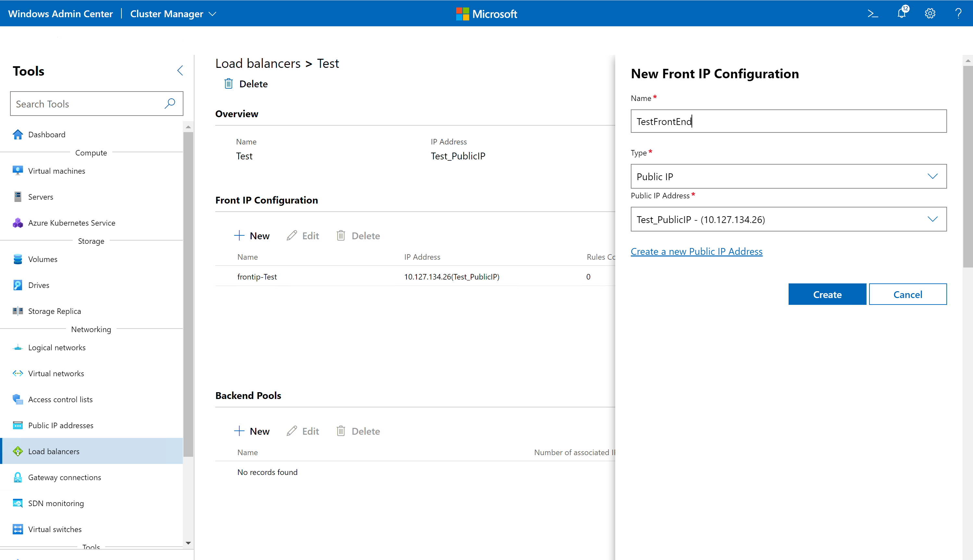Open Public IP addresses tool

pyautogui.click(x=61, y=425)
